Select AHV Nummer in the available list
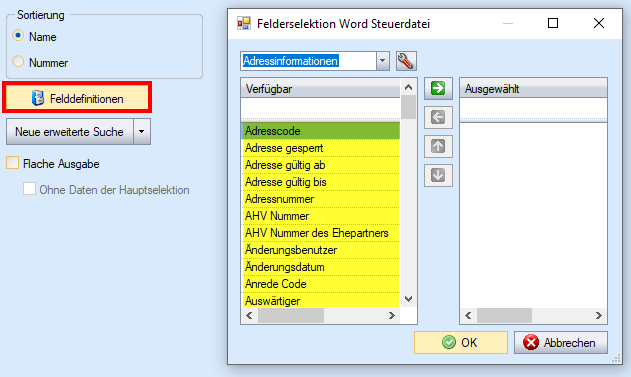 (x=320, y=216)
